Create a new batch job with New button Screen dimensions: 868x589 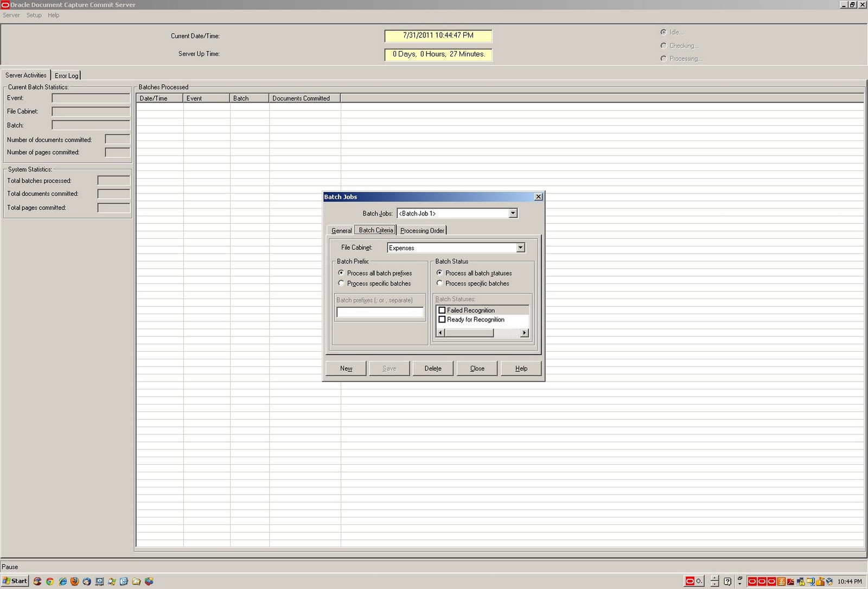[346, 368]
